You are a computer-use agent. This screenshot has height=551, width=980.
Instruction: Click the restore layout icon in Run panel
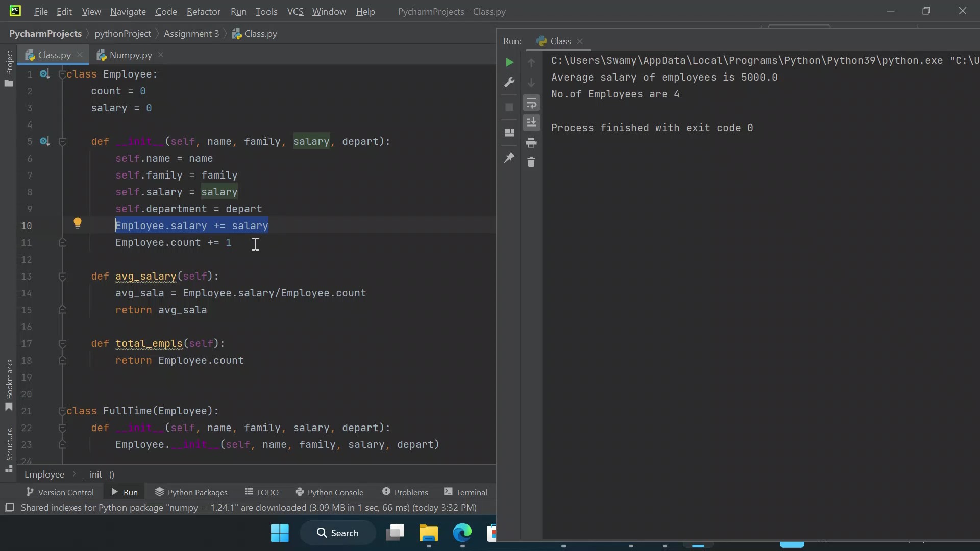point(509,133)
